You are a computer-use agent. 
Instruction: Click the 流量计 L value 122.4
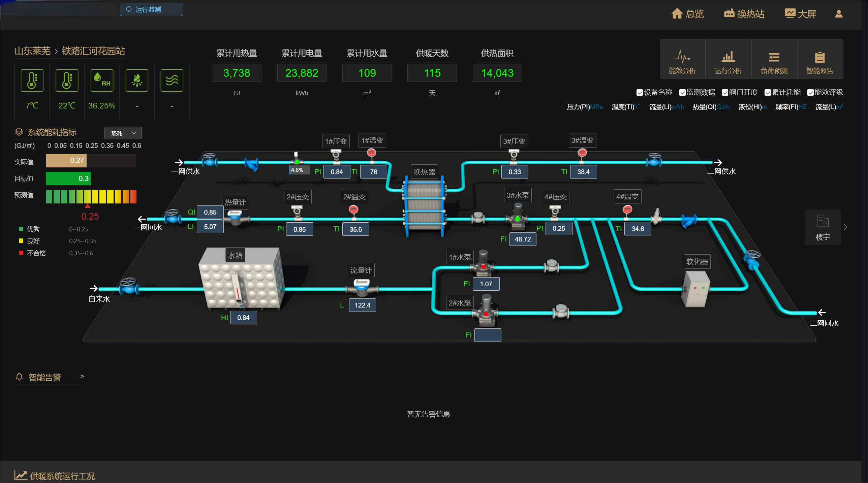click(x=362, y=305)
